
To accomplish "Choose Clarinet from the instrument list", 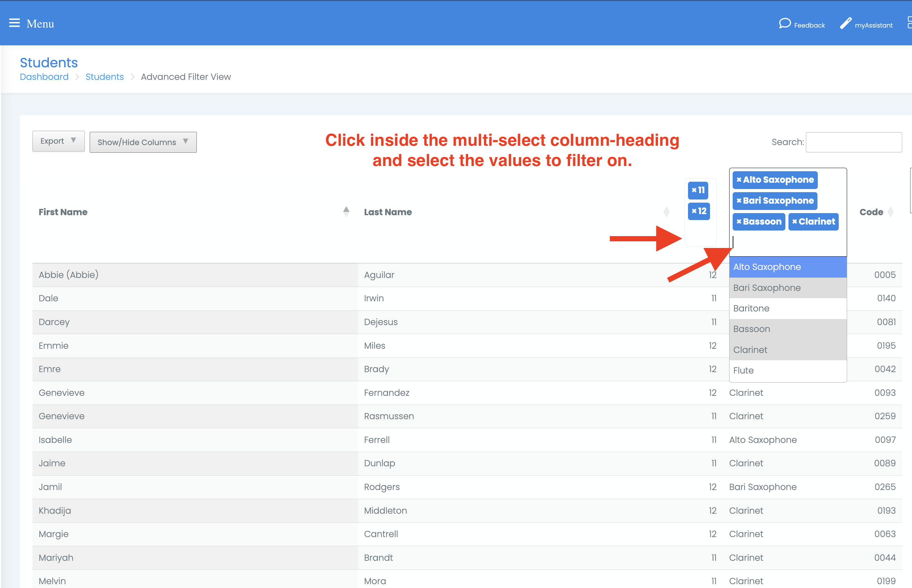I will click(788, 350).
